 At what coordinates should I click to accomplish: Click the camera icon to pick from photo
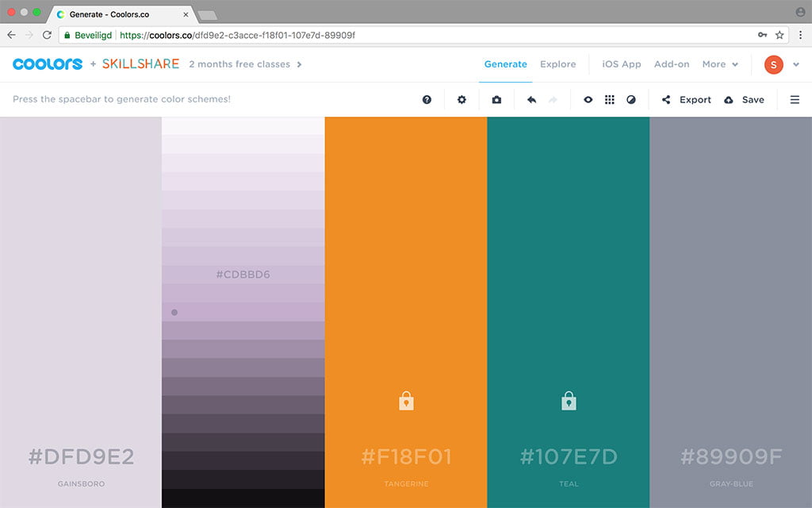pos(496,100)
